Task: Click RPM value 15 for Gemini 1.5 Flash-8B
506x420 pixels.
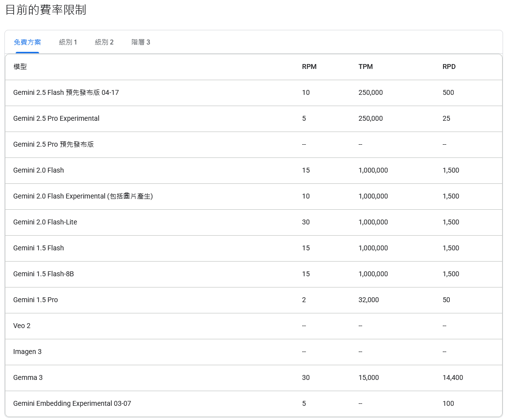Action: [x=306, y=274]
